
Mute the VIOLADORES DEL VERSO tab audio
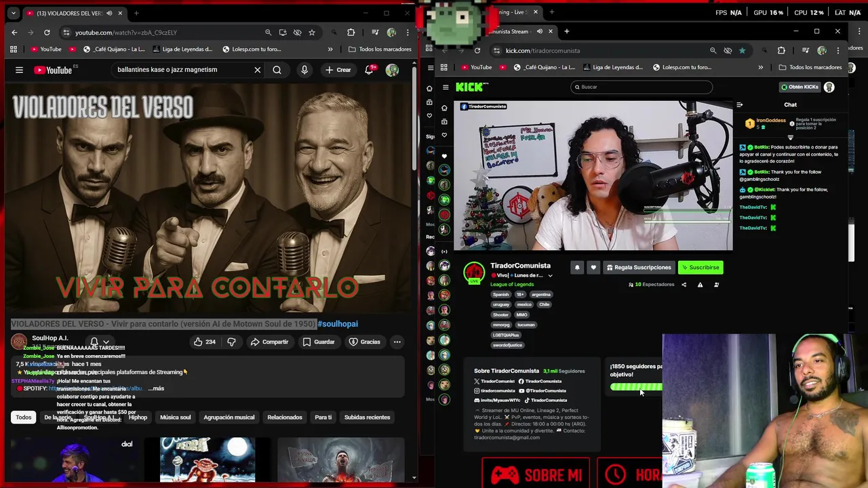[109, 13]
